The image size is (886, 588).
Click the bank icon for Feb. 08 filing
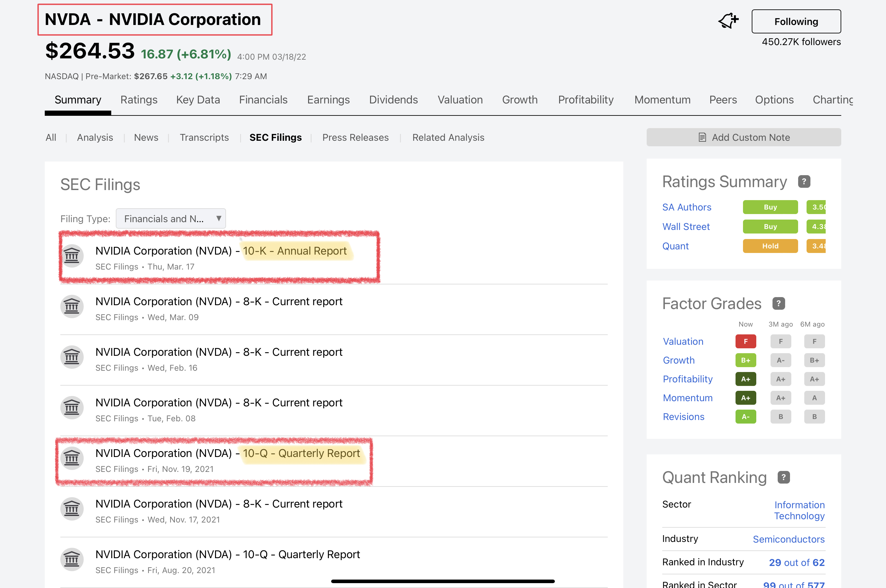pos(72,408)
